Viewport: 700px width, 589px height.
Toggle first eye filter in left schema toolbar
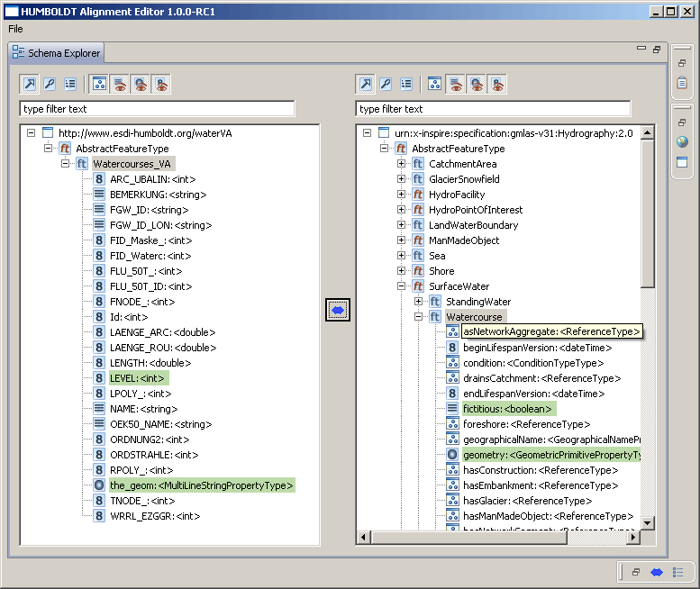pos(120,84)
